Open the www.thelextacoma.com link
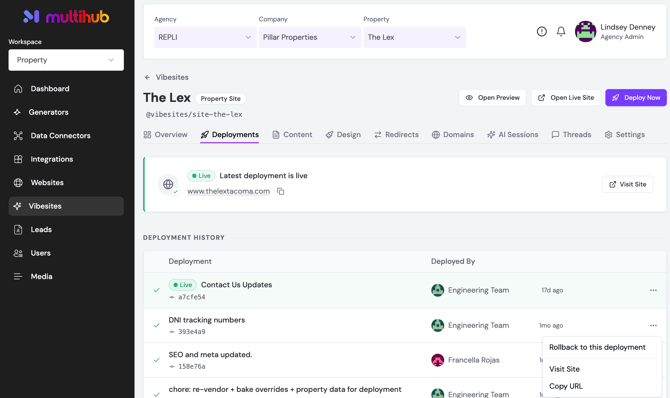The image size is (670, 398). point(229,191)
